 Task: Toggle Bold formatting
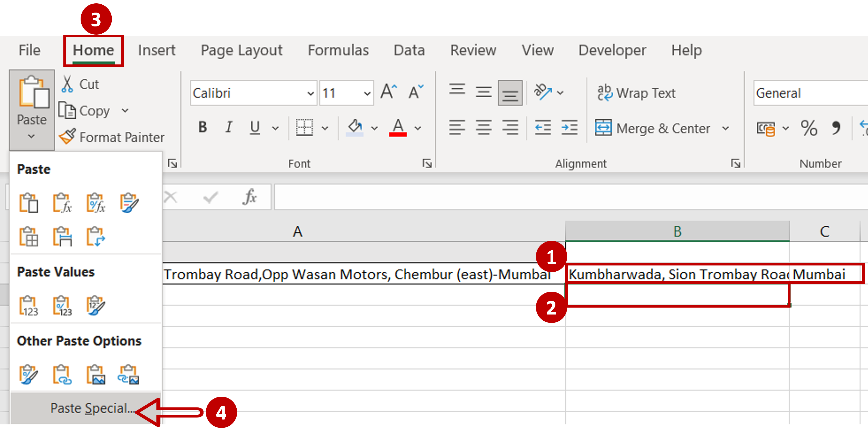click(x=202, y=127)
